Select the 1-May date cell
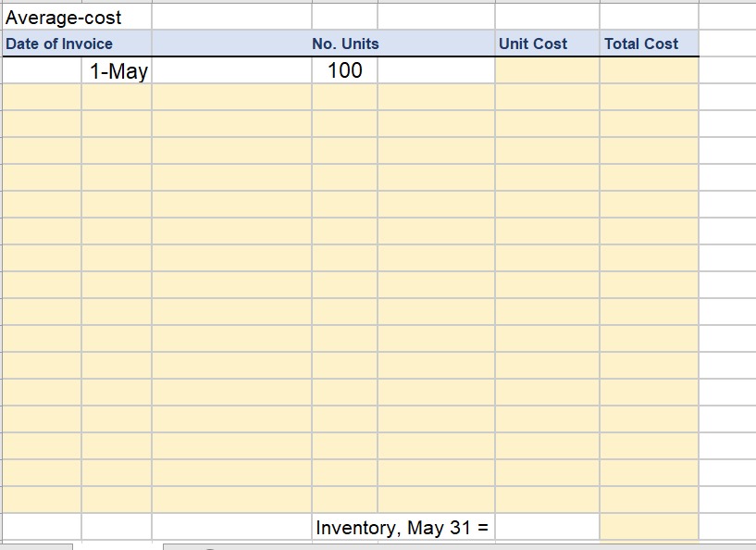Image resolution: width=756 pixels, height=550 pixels. click(x=117, y=70)
